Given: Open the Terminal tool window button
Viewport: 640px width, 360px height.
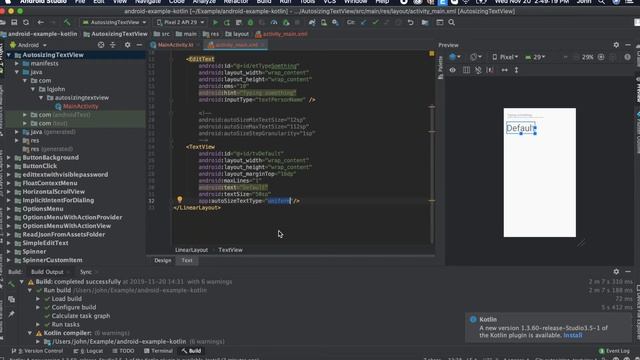Looking at the screenshot, I should [x=158, y=351].
